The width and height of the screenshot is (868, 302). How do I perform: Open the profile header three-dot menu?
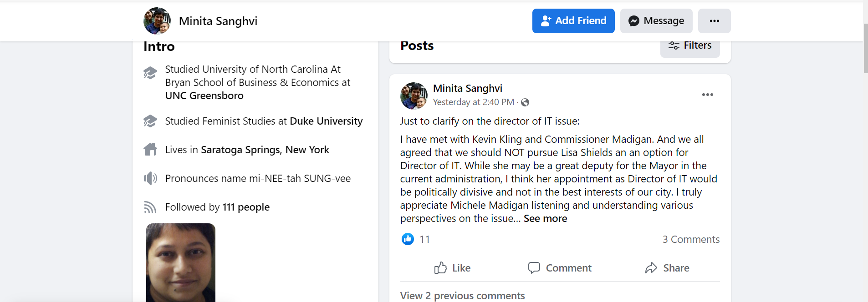[x=714, y=21]
